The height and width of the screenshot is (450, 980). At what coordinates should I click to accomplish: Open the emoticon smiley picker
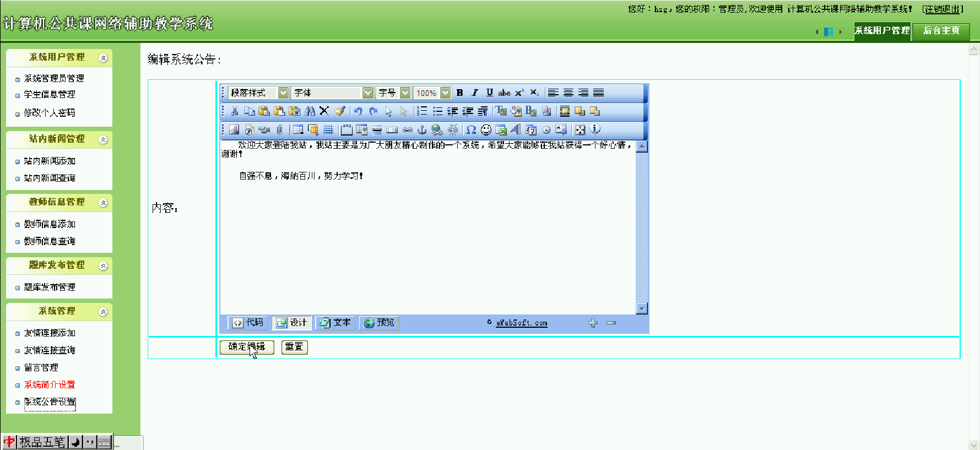click(x=486, y=130)
